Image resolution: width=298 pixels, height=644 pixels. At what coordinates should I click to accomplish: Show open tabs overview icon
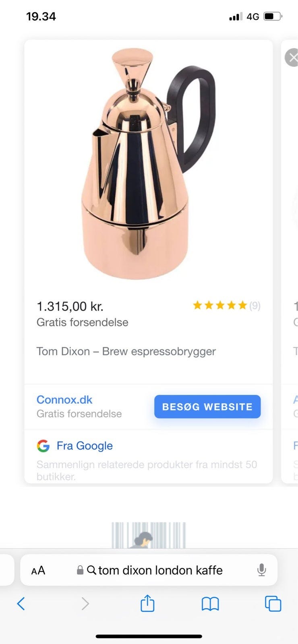(273, 603)
